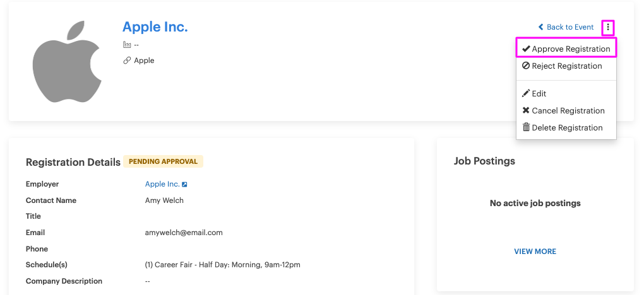The height and width of the screenshot is (295, 644).
Task: Click the Apple website link
Action: pos(144,61)
